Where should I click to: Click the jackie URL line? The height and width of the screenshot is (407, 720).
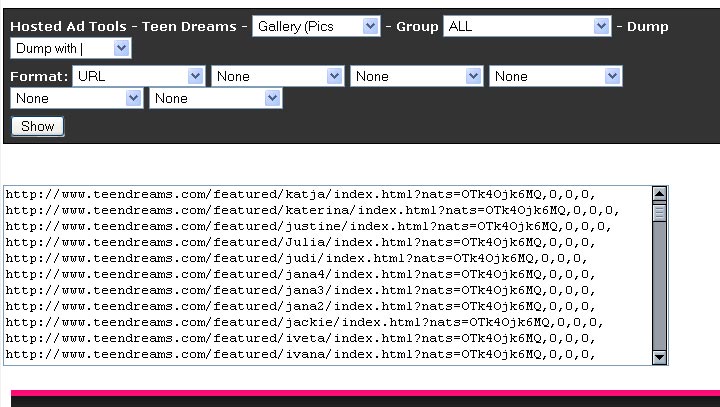click(304, 322)
